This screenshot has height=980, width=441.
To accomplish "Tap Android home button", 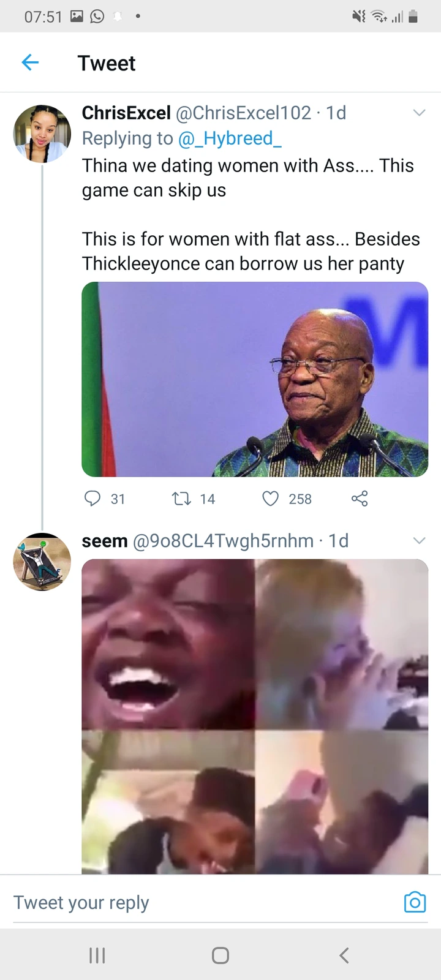I will [x=221, y=956].
